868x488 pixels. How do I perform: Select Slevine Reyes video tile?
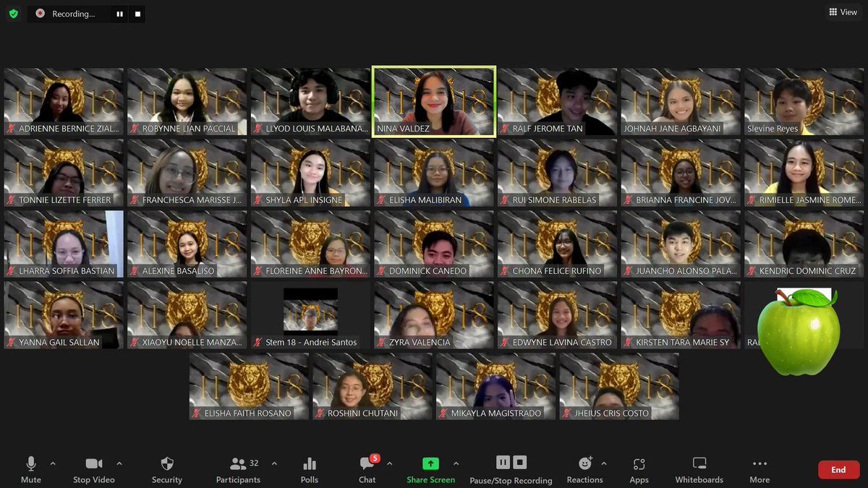coord(804,101)
